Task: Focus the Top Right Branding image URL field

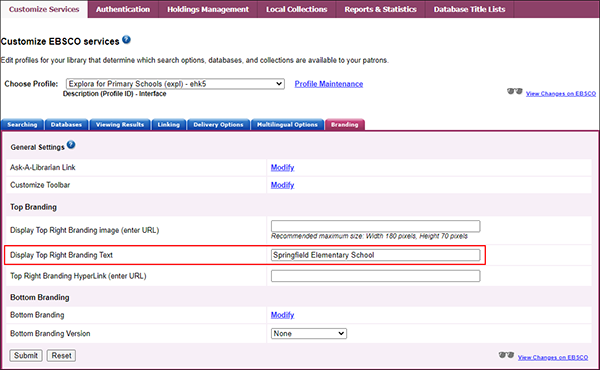Action: tap(375, 226)
